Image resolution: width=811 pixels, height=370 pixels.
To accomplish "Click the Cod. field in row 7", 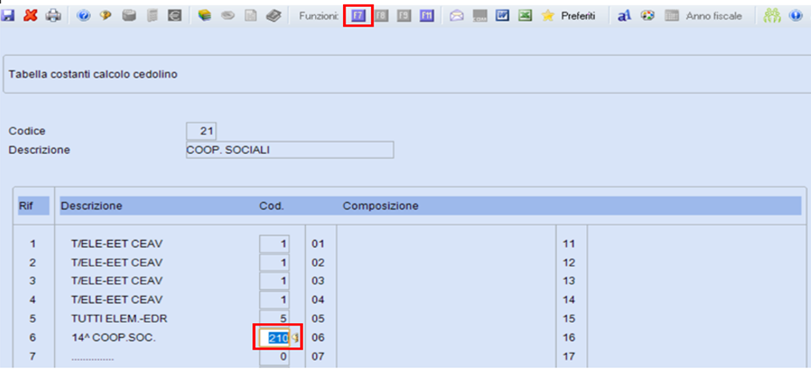I will point(275,357).
